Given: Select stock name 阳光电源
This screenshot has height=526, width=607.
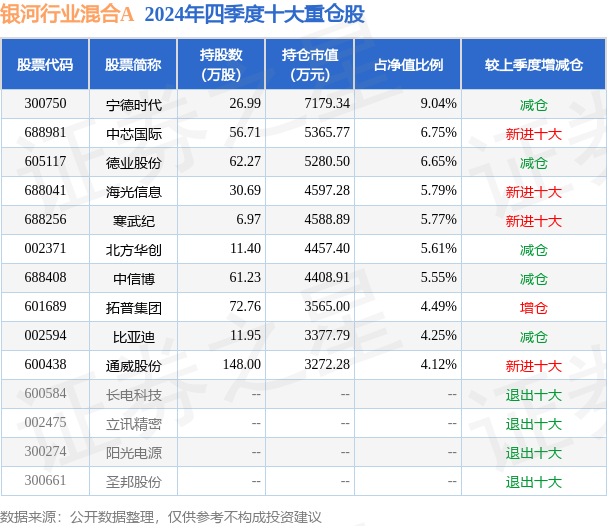Looking at the screenshot, I should [x=134, y=453].
